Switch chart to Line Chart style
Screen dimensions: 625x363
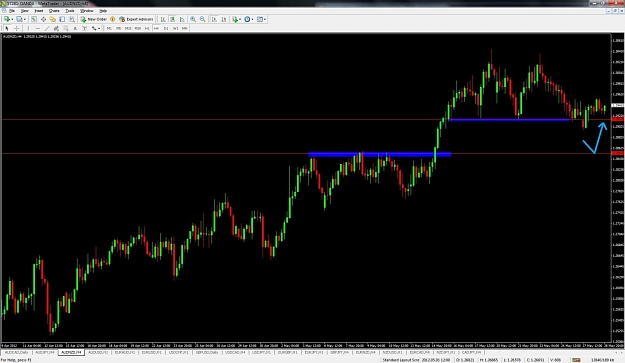tap(182, 19)
